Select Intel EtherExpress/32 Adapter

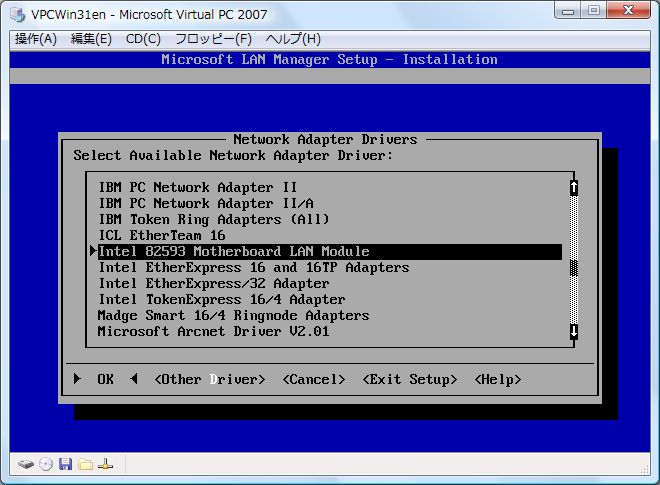coord(330,283)
